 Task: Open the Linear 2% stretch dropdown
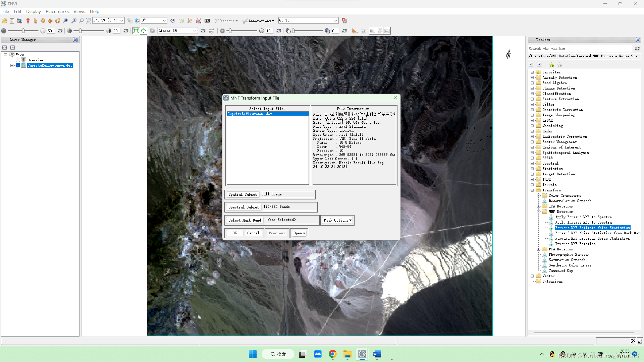click(x=195, y=31)
